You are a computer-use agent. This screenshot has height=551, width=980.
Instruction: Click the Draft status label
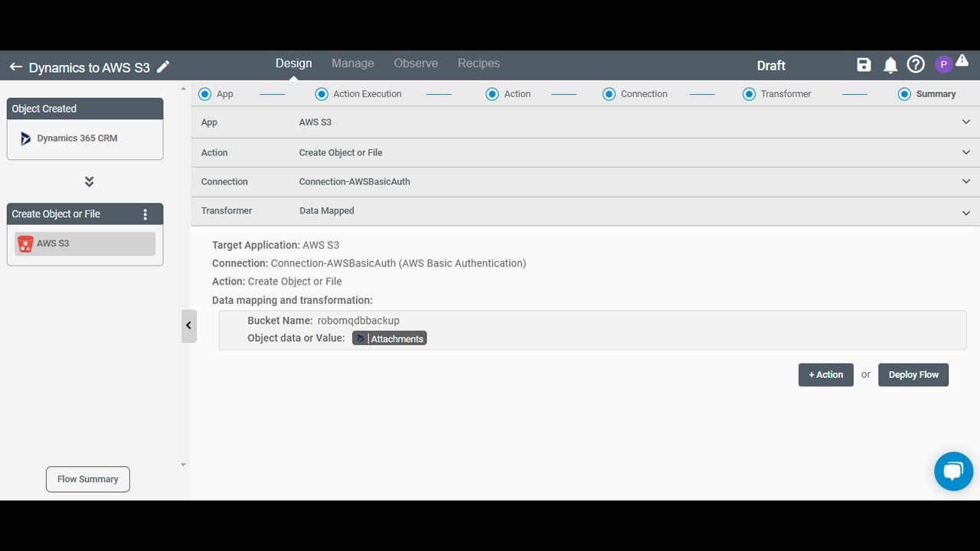point(771,66)
